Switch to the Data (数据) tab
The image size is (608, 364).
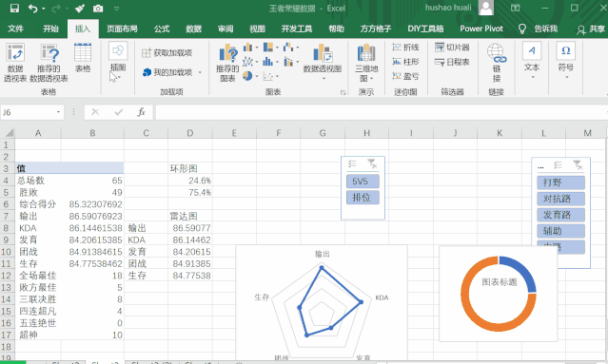[x=193, y=29]
